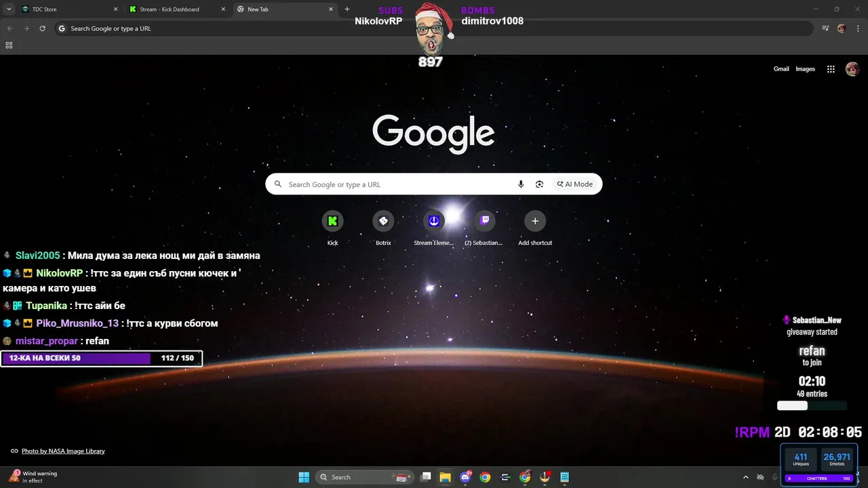Open the Windows Start menu

304,477
